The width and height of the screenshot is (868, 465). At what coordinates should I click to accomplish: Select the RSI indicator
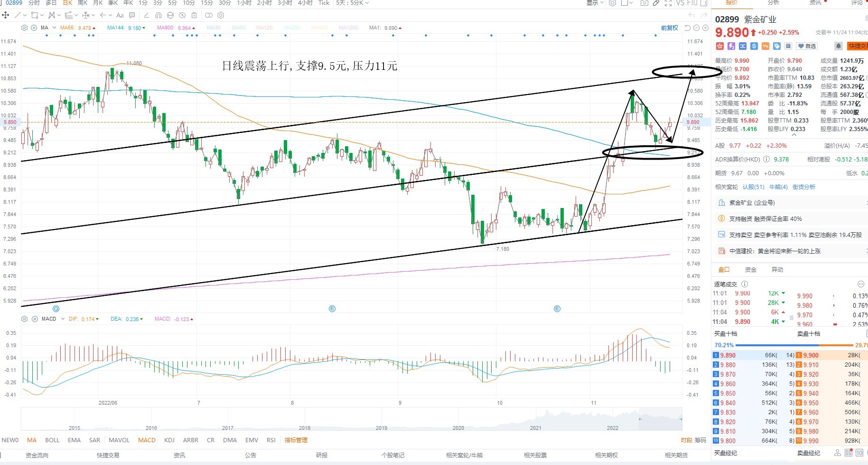[x=271, y=440]
